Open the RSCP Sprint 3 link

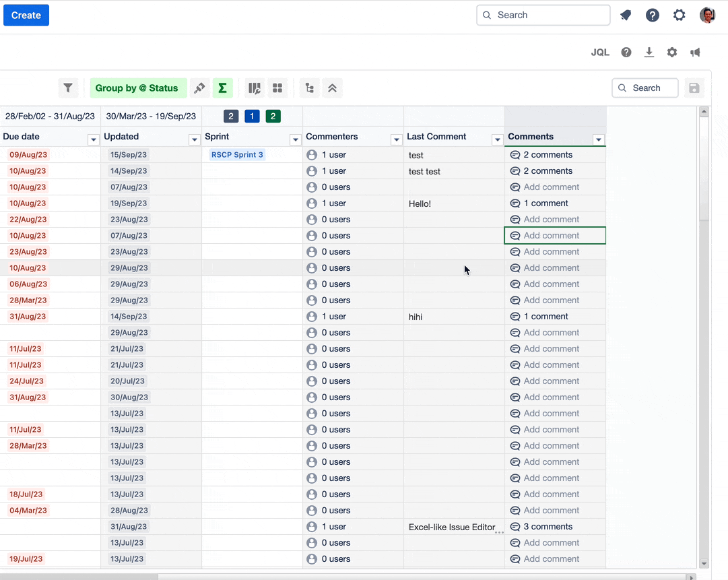coord(237,155)
